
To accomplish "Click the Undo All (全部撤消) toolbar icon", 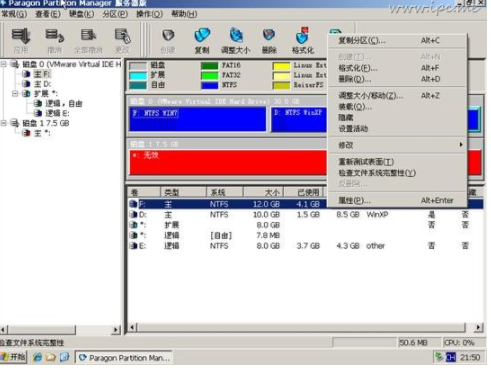I will coord(88,36).
